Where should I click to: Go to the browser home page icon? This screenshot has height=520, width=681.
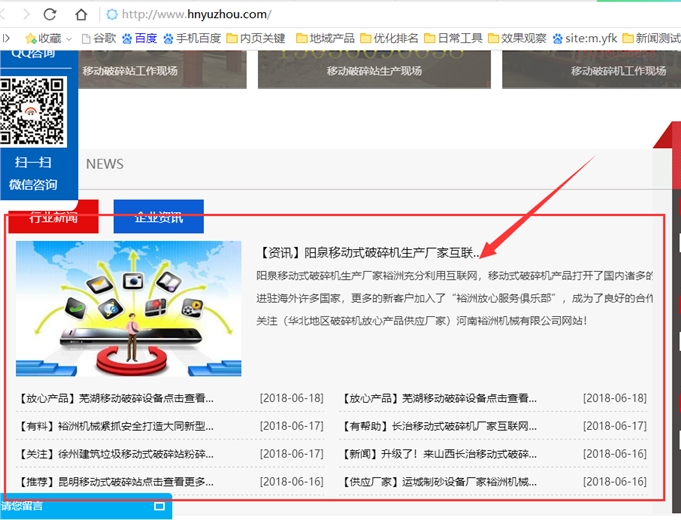pyautogui.click(x=81, y=15)
